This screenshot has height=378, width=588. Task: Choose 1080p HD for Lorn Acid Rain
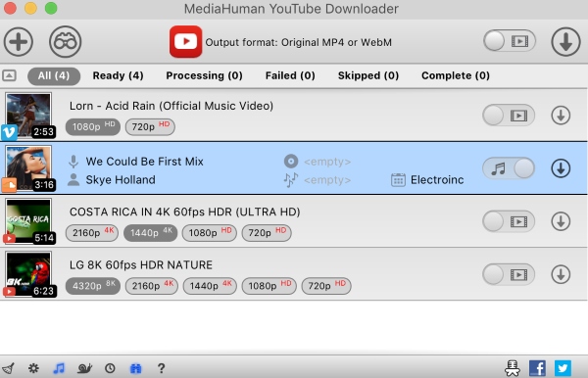[x=93, y=127]
